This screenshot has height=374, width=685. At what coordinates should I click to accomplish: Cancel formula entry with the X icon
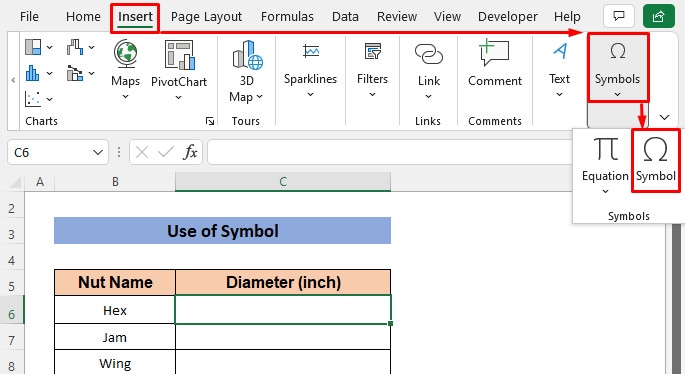click(x=142, y=152)
